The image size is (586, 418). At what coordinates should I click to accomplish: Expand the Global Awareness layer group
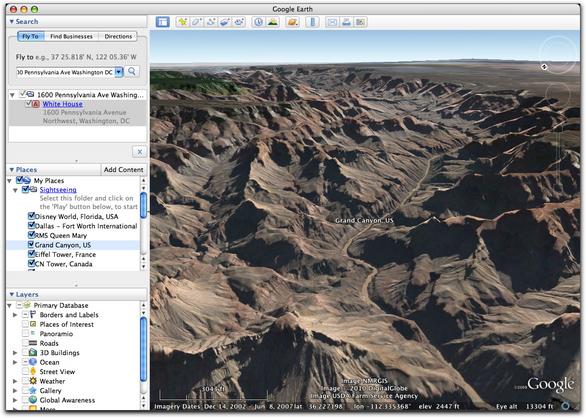point(15,400)
